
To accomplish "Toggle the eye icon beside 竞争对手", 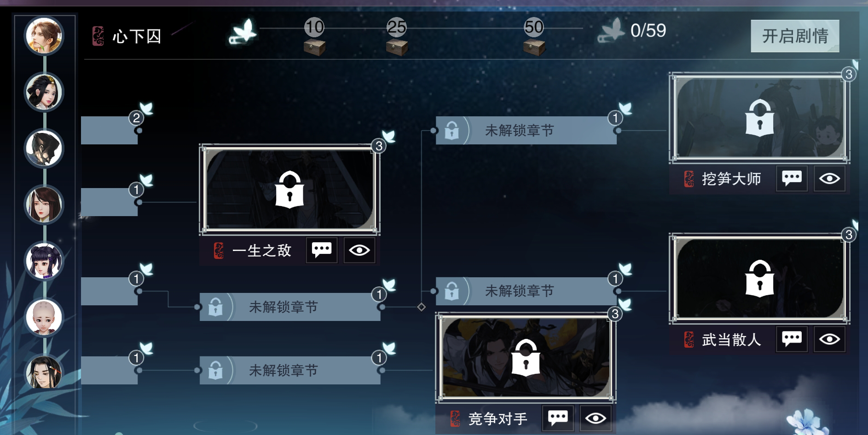I will tap(596, 418).
